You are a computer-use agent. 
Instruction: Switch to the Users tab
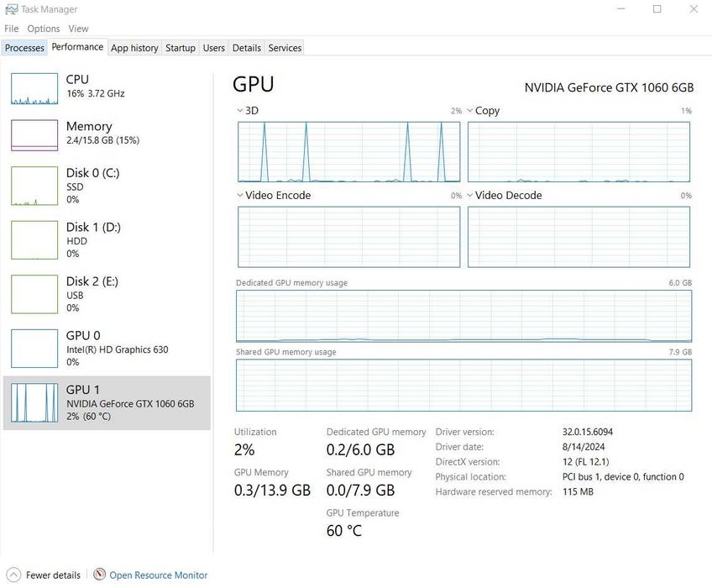coord(214,48)
